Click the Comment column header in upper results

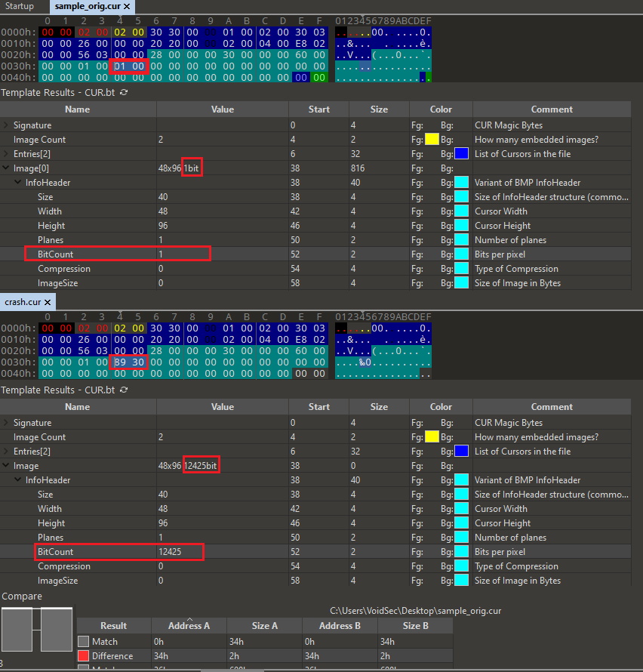[x=552, y=109]
